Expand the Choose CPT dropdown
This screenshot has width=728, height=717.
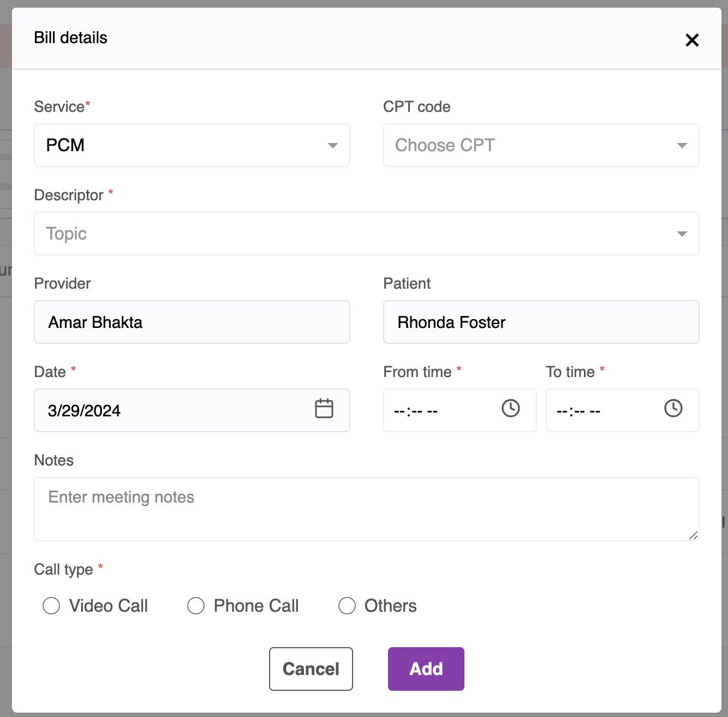[540, 145]
